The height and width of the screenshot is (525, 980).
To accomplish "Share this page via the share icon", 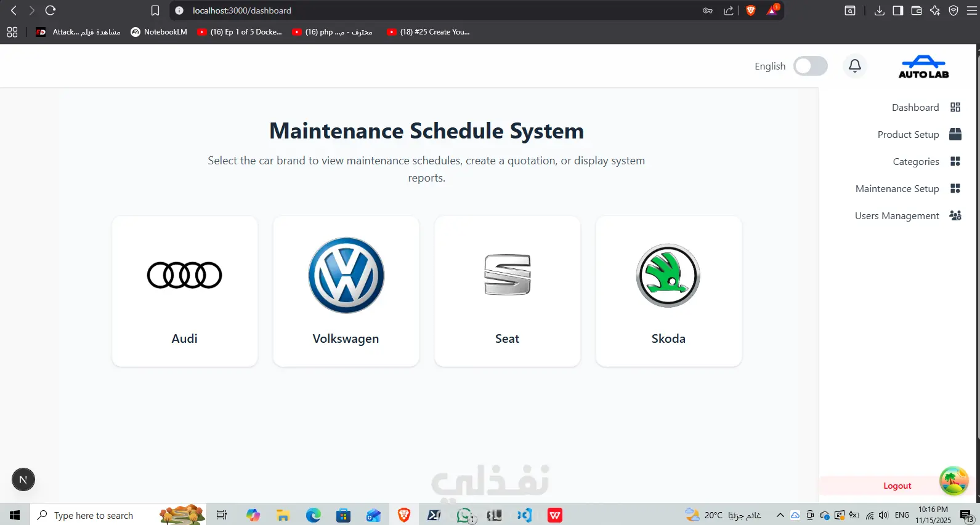I will tap(729, 10).
